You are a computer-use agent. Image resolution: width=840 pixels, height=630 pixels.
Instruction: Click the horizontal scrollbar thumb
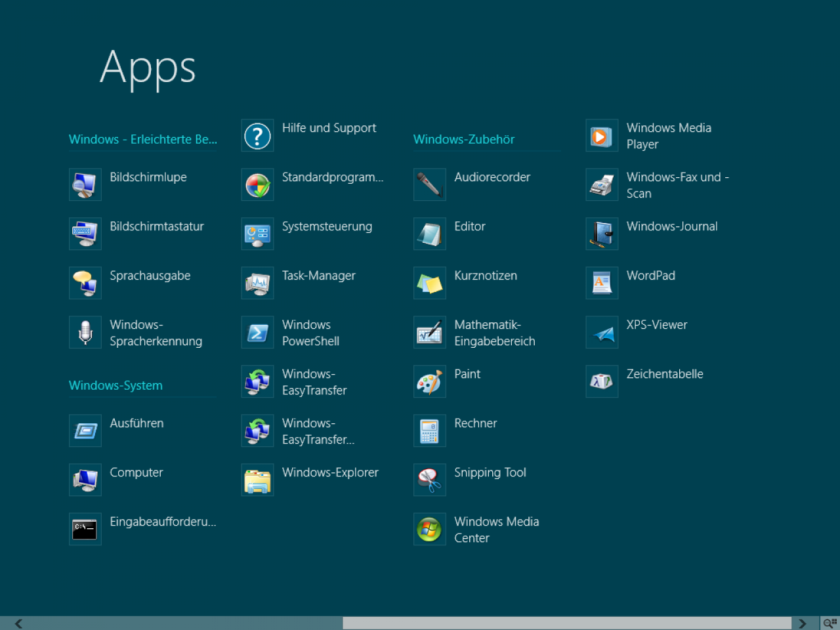tap(567, 623)
